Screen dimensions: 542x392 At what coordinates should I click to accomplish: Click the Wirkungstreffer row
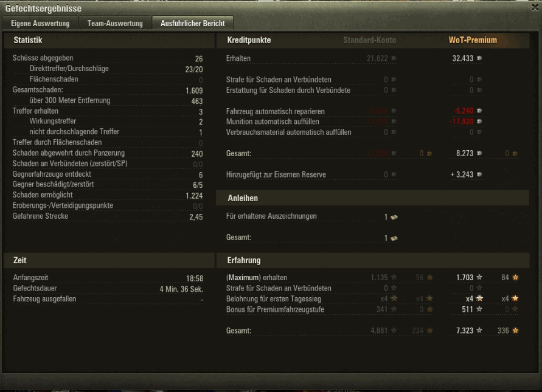[x=108, y=121]
